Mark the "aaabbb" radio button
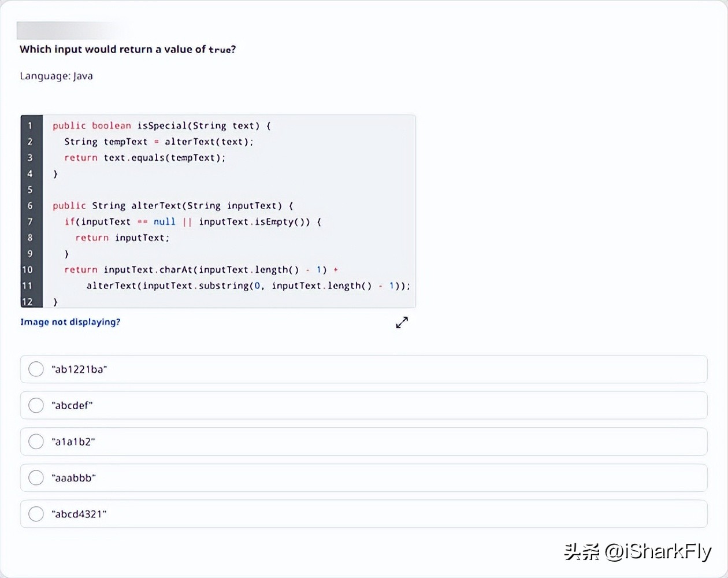This screenshot has height=578, width=728. click(x=36, y=477)
